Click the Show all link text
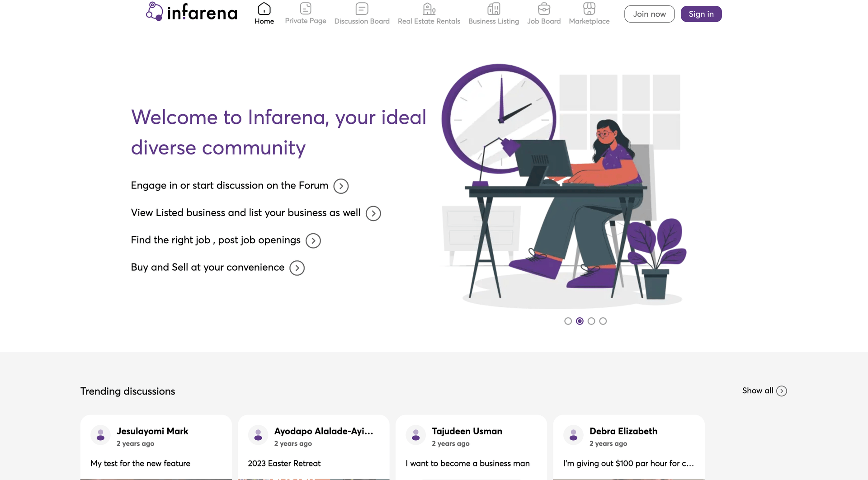The width and height of the screenshot is (868, 480). pos(758,391)
